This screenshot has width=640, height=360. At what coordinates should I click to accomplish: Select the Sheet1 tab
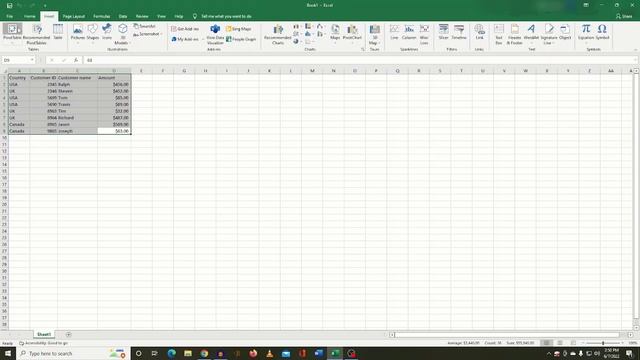click(44, 334)
